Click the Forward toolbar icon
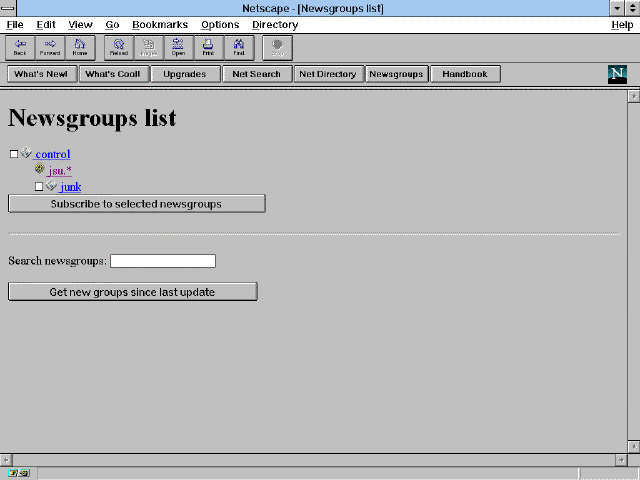 pos(50,48)
